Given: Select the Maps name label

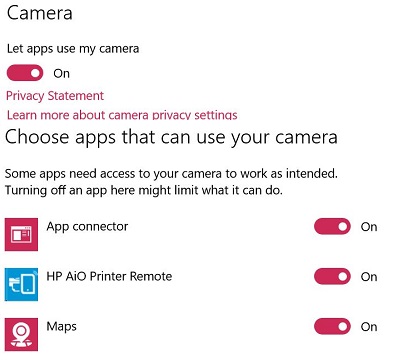Looking at the screenshot, I should point(61,326).
